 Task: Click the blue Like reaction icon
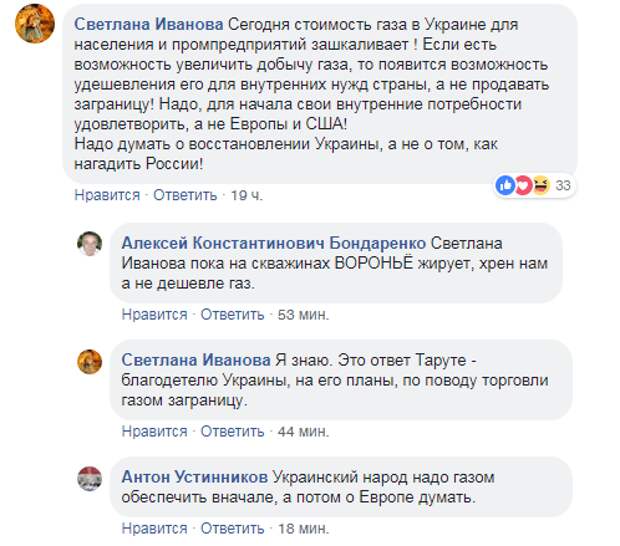[x=506, y=185]
